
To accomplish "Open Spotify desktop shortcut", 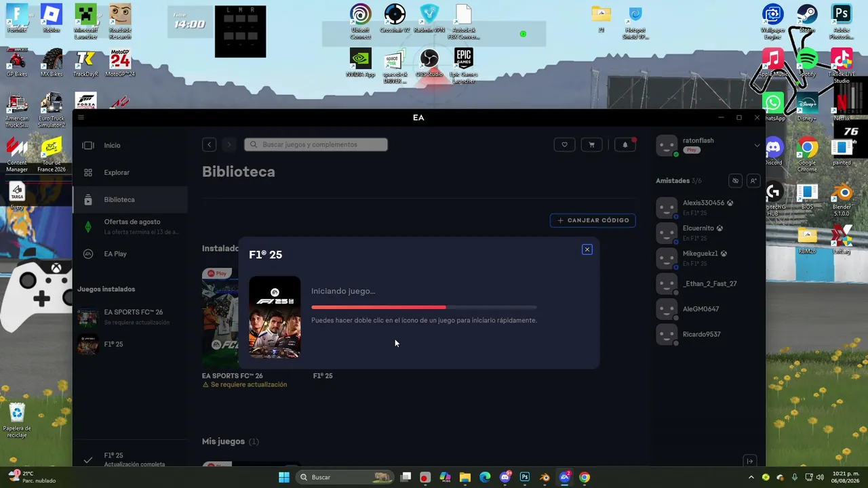I will [807, 62].
